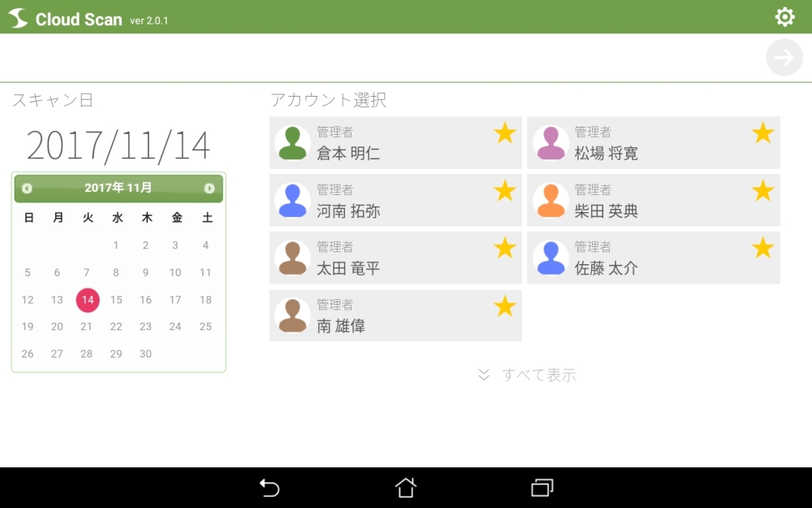Click the green avatar of 倉本 明仁

point(292,143)
